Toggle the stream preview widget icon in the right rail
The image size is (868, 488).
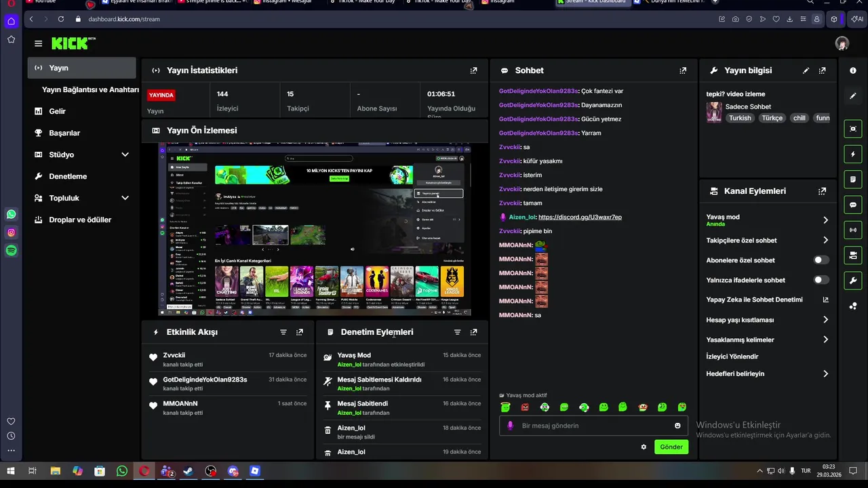click(x=853, y=129)
